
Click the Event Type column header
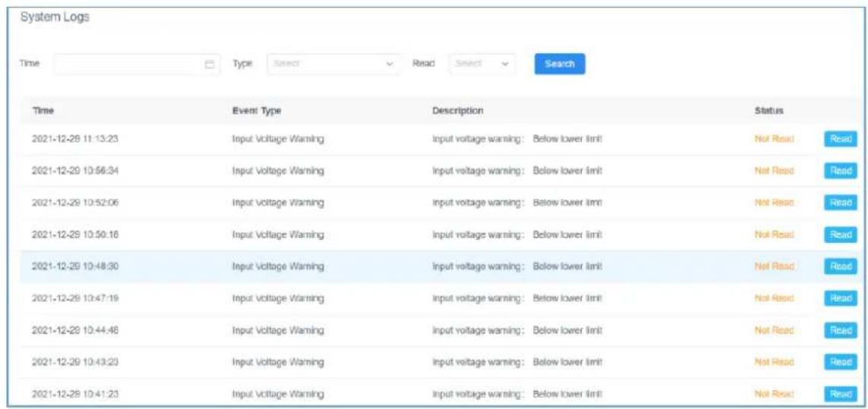[257, 111]
